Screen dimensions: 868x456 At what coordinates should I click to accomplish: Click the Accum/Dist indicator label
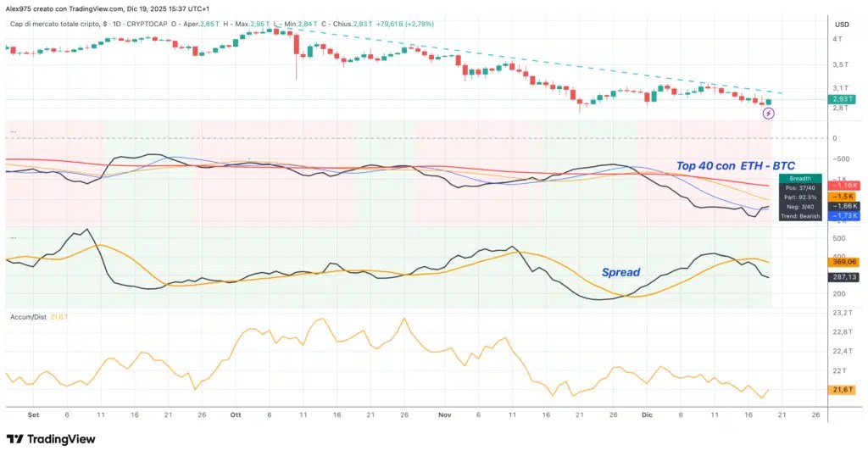(x=28, y=317)
